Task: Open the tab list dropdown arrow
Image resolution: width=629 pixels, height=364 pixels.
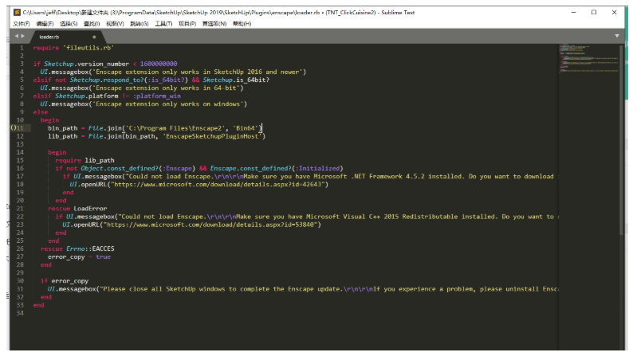Action: tap(616, 36)
